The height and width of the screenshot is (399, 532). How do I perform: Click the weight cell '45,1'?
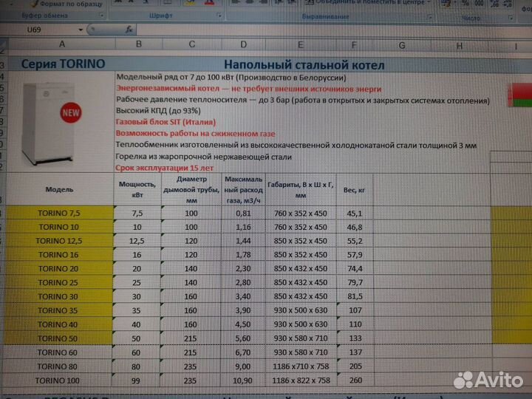[x=355, y=214]
